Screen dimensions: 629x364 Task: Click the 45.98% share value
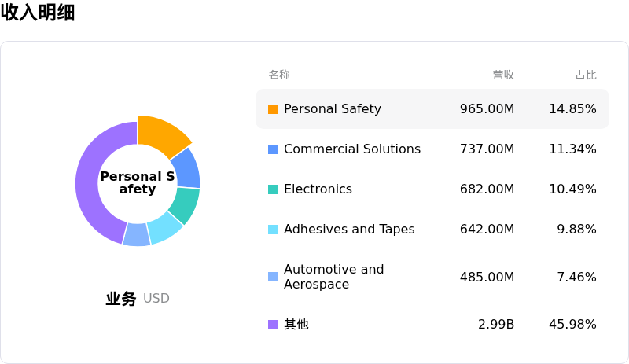(x=572, y=324)
